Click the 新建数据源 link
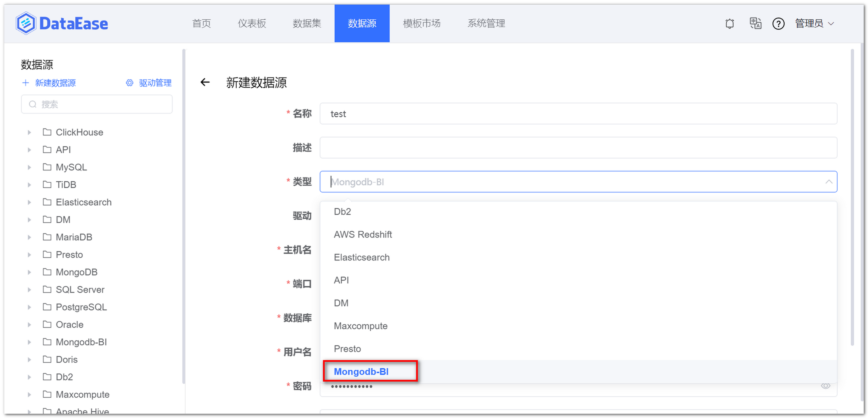 pyautogui.click(x=55, y=83)
